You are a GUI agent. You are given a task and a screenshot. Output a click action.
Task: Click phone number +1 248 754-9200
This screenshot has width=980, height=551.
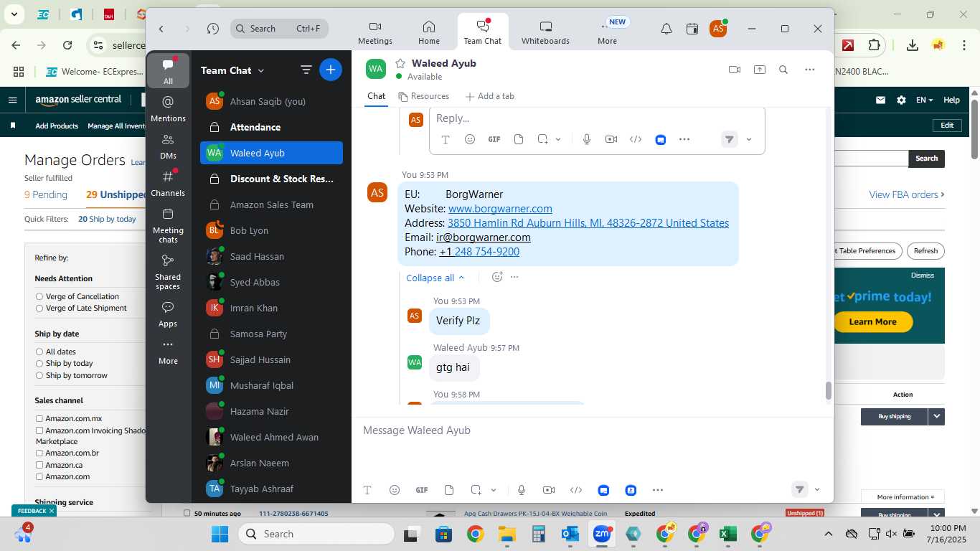tap(479, 252)
